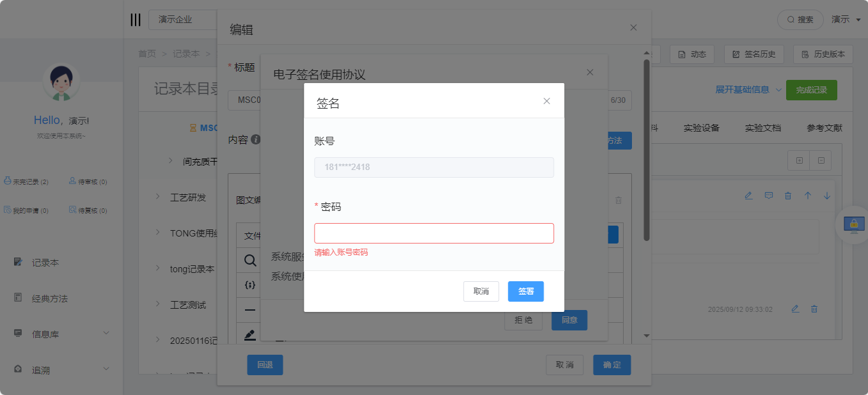This screenshot has height=395, width=868.
Task: Close the 签名 dialog with X
Action: (x=546, y=101)
